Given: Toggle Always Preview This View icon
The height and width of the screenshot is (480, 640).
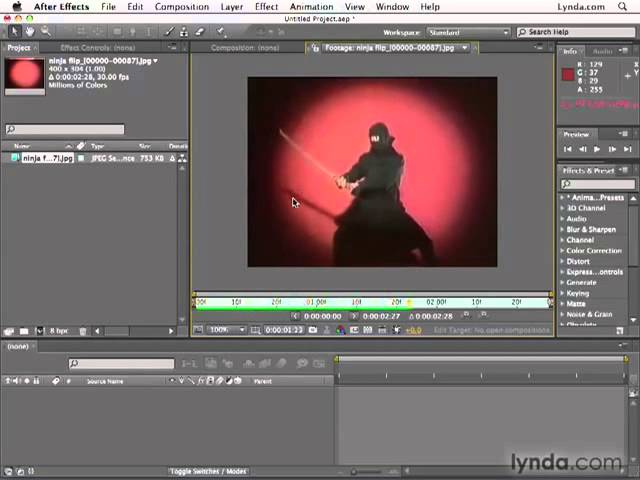Looking at the screenshot, I should click(x=198, y=330).
